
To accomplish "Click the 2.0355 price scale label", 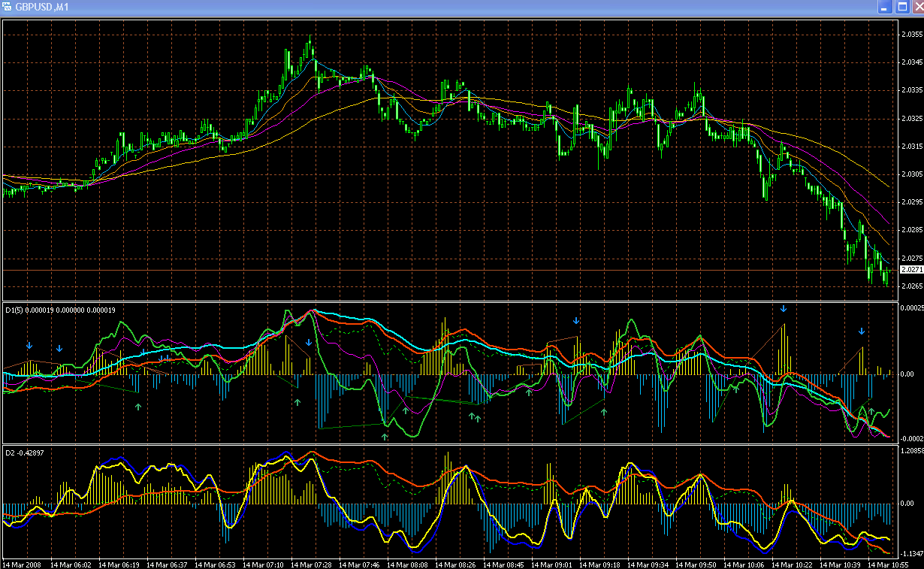I will tap(910, 35).
